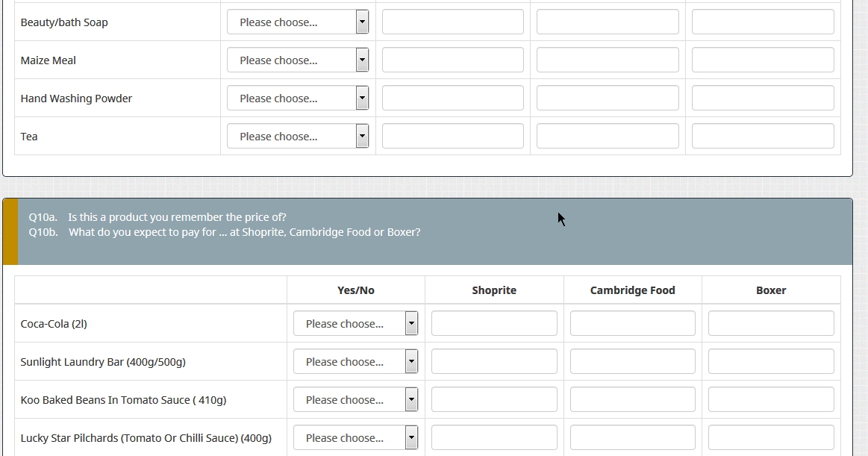The image size is (868, 456).
Task: Focus Shoprite field for Sunlight Laundry Bar
Action: tap(494, 362)
